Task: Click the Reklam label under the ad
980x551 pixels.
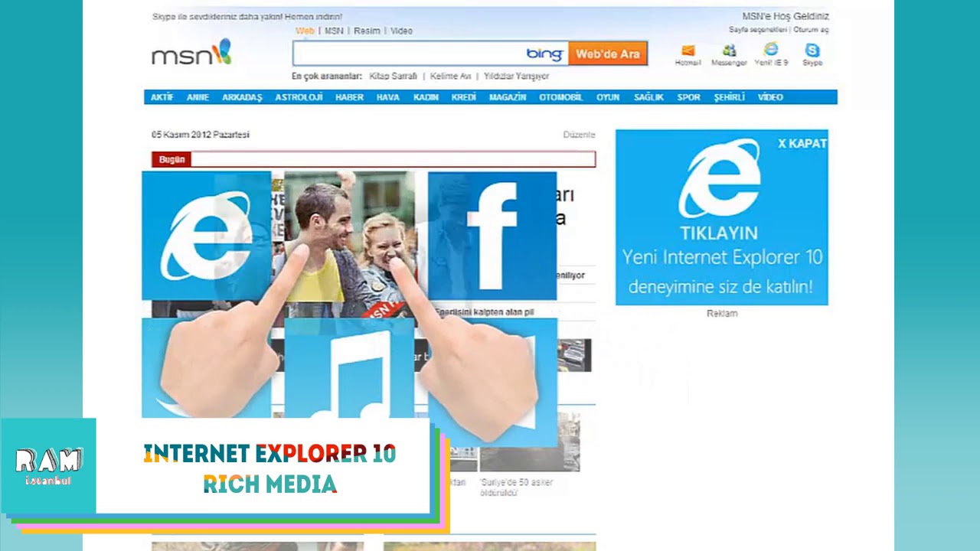Action: click(722, 313)
